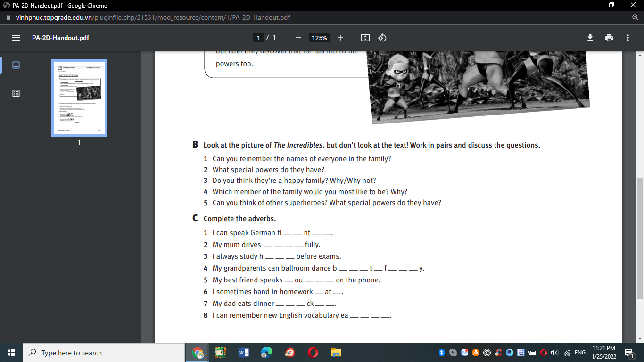Viewport: 644px width, 362px height.
Task: Show the document outline in sidebar
Action: 16,93
